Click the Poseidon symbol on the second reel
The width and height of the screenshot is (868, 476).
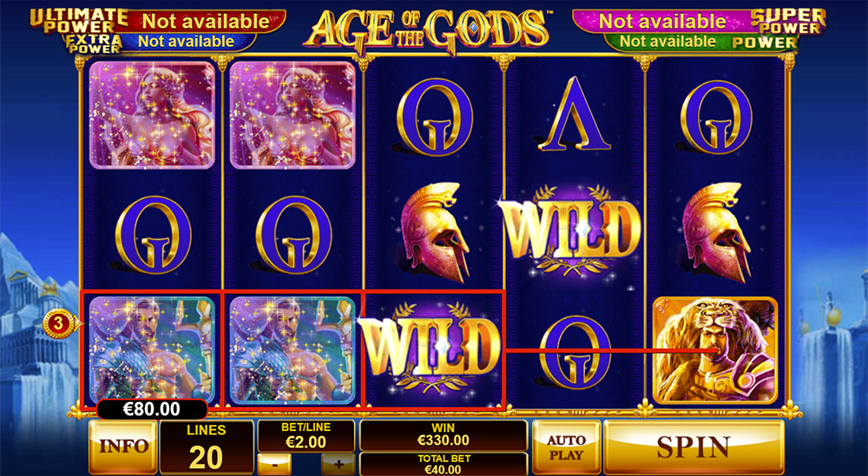(x=293, y=350)
